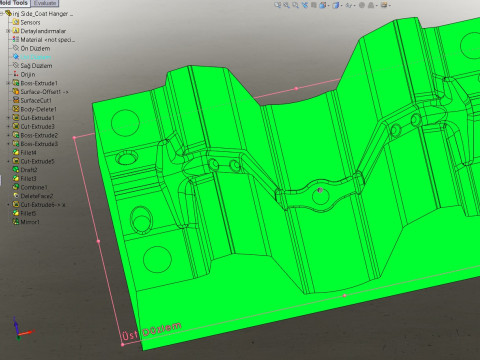Screen dimensions: 480x360
Task: Click the DeleteFace2 feature icon
Action: coord(16,196)
